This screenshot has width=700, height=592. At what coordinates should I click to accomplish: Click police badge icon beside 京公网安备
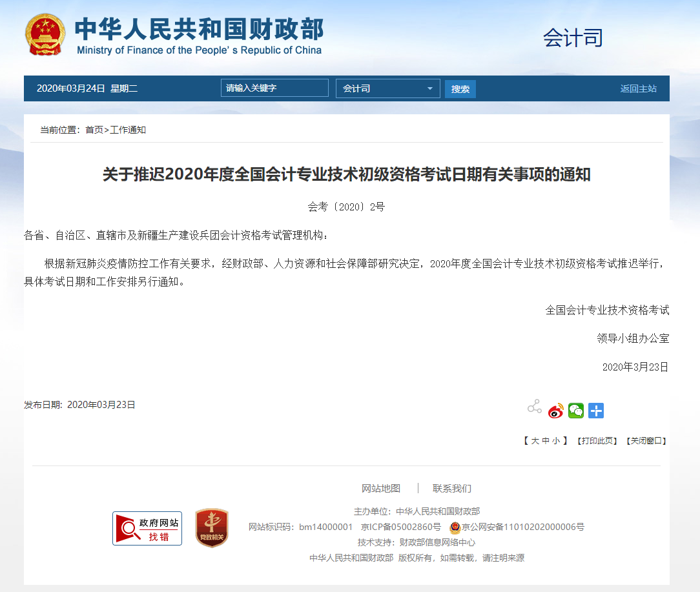[x=455, y=527]
